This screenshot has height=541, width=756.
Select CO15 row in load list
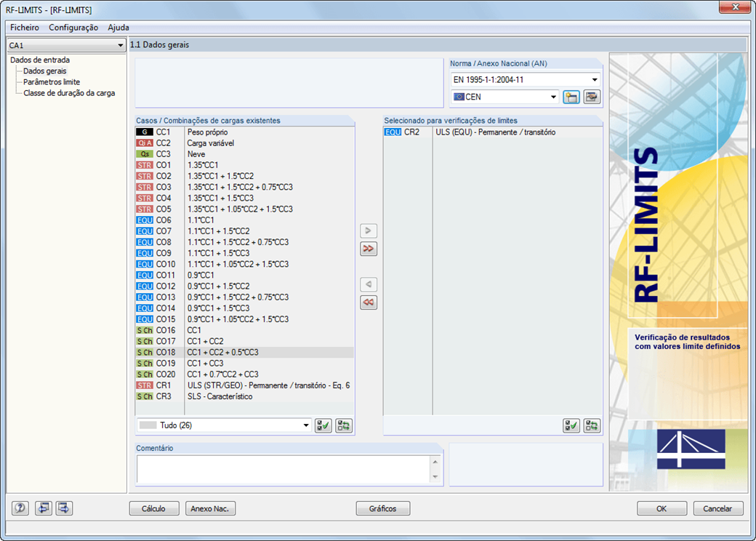point(244,319)
